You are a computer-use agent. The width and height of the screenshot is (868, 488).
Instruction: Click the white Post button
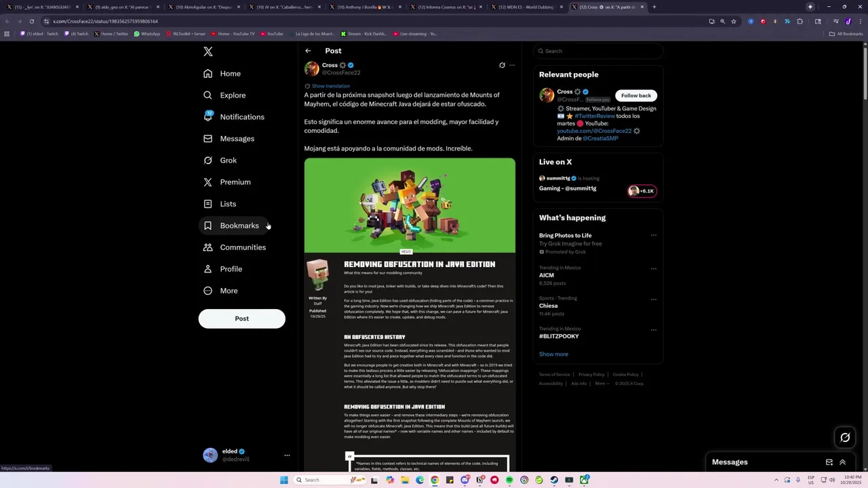(x=241, y=319)
